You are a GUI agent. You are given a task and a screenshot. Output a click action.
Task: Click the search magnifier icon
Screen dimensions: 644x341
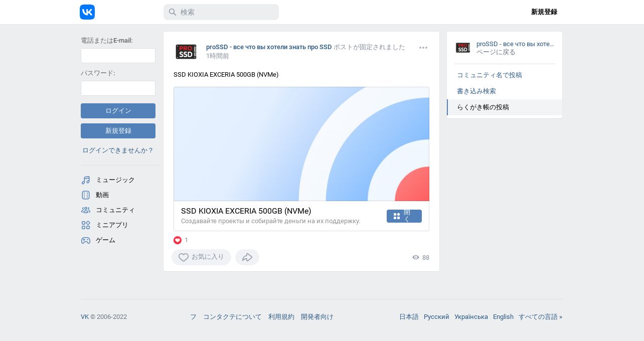click(x=172, y=12)
